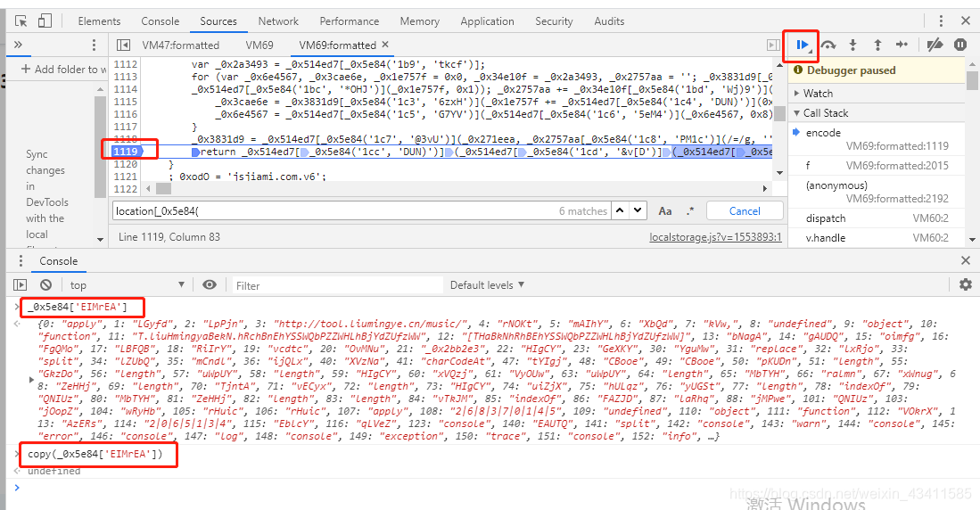Click Debugger paused info icon
The width and height of the screenshot is (980, 510).
coord(798,70)
